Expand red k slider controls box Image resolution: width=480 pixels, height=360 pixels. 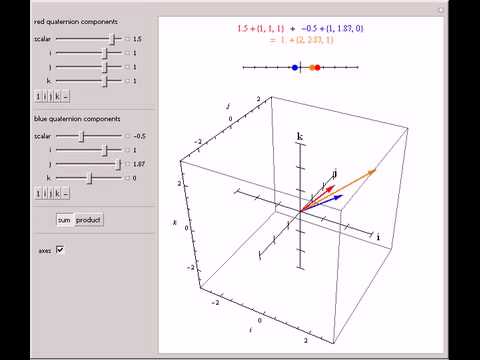coord(127,81)
